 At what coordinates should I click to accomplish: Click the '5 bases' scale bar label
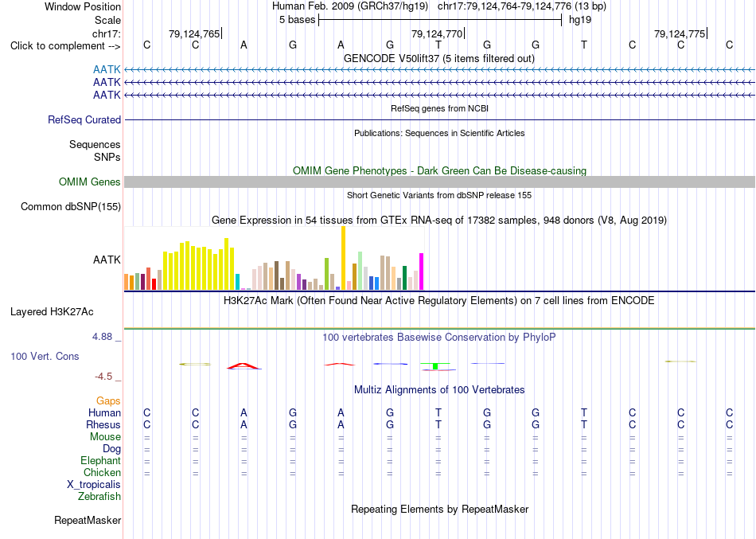click(x=297, y=20)
